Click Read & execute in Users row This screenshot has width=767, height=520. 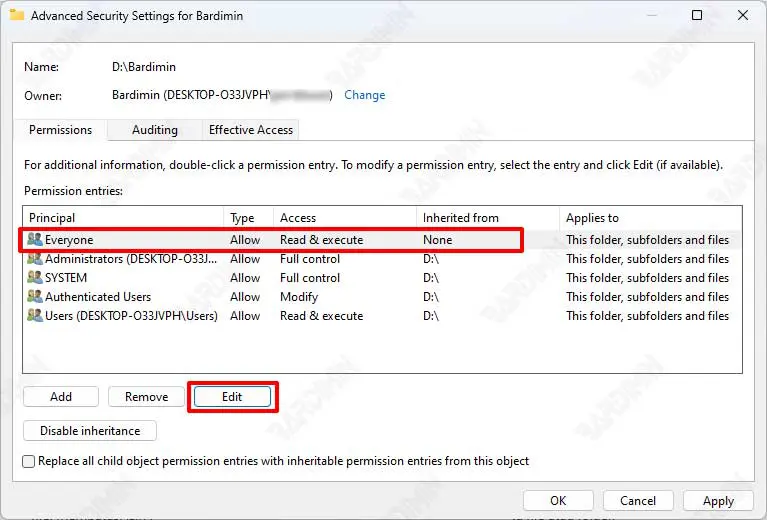(321, 316)
